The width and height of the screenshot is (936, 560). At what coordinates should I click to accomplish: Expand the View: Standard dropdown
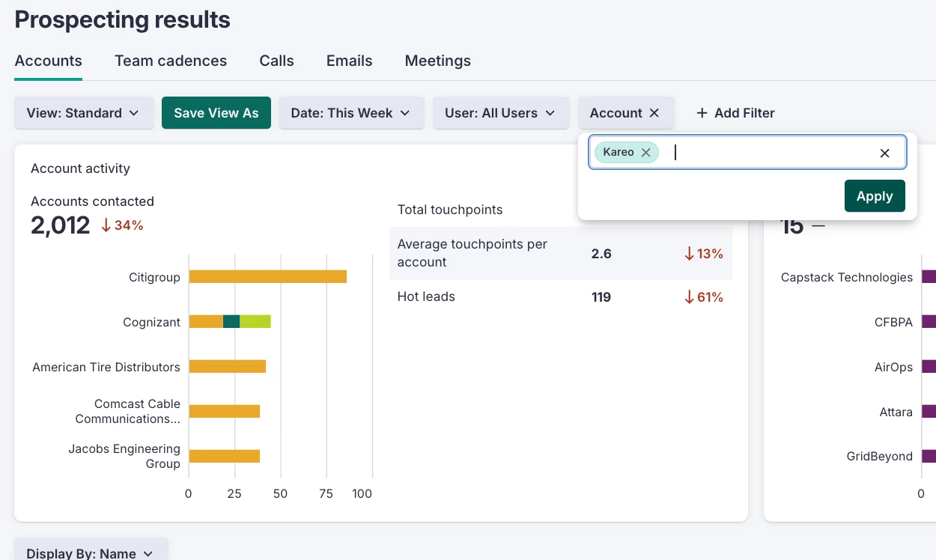pos(84,113)
